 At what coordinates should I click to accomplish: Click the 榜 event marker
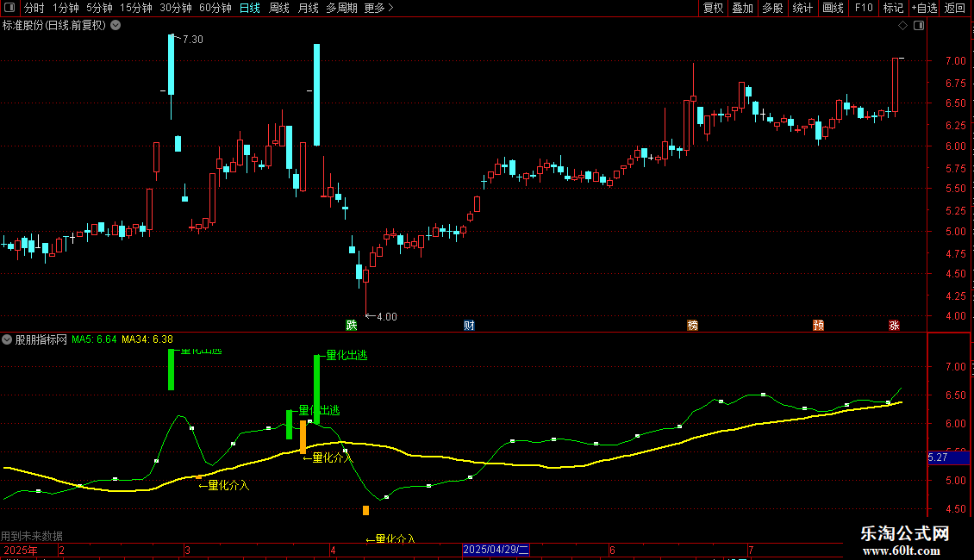pos(693,326)
